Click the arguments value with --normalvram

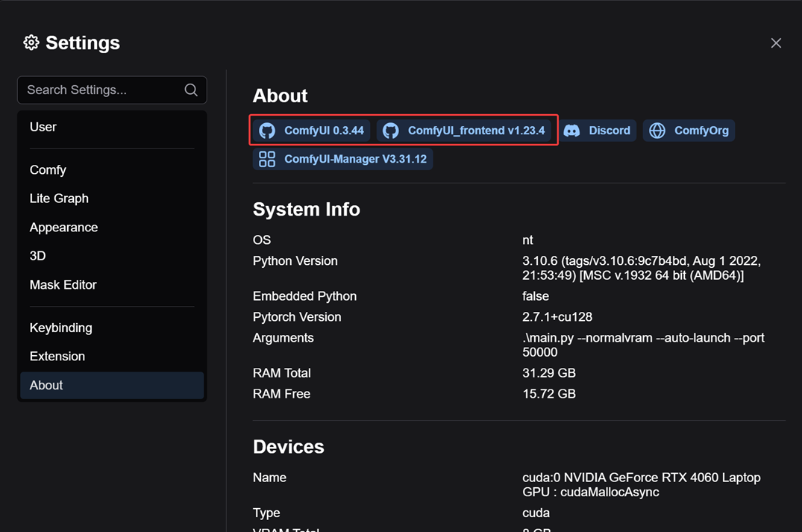coord(643,345)
